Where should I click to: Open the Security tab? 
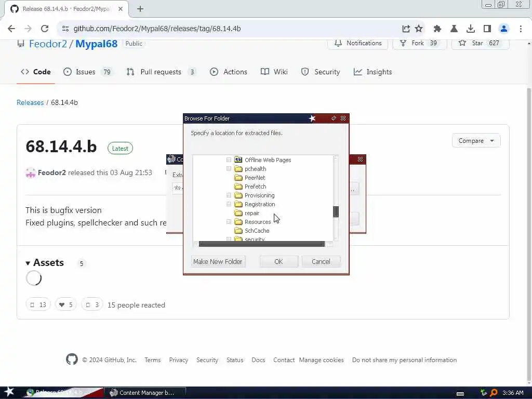tap(321, 72)
